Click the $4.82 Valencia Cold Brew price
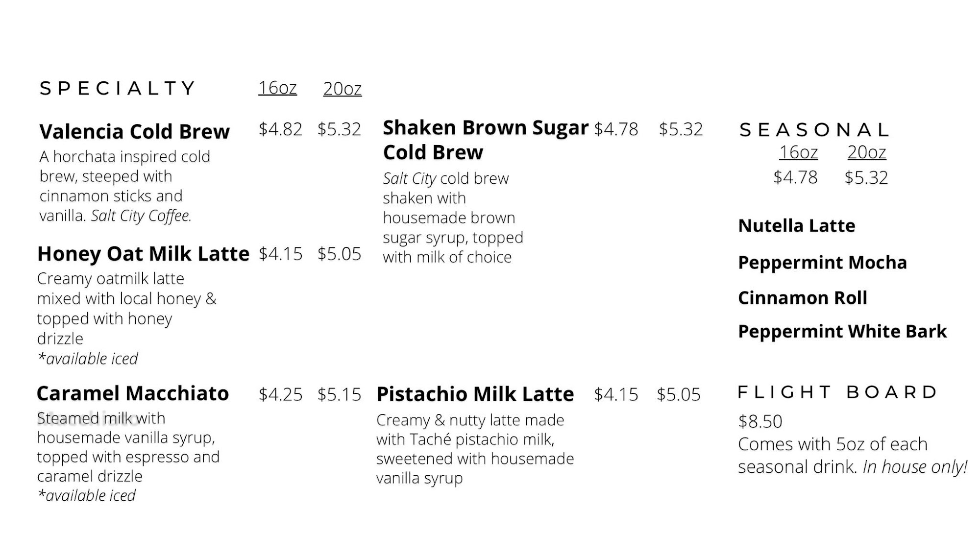 280,129
